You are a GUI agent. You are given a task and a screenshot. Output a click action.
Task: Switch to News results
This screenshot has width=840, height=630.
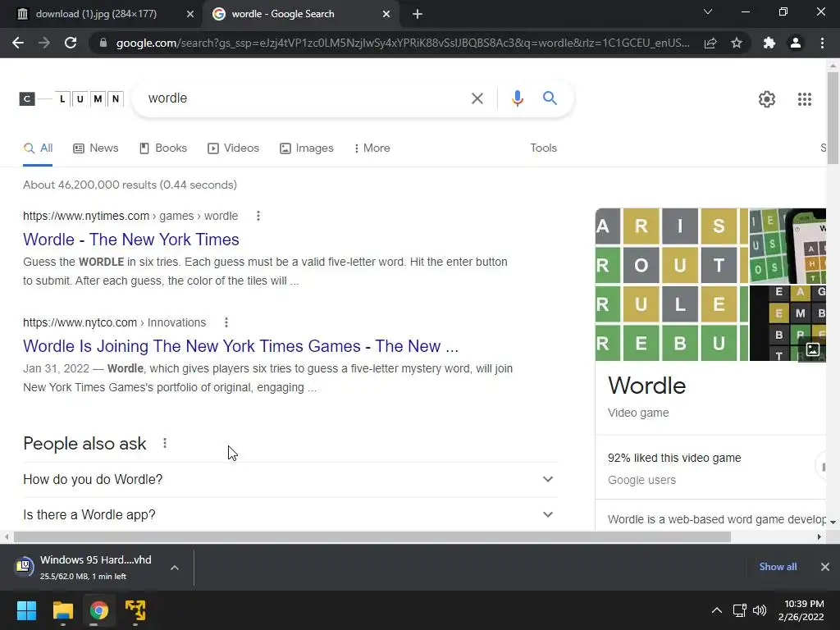(x=96, y=148)
